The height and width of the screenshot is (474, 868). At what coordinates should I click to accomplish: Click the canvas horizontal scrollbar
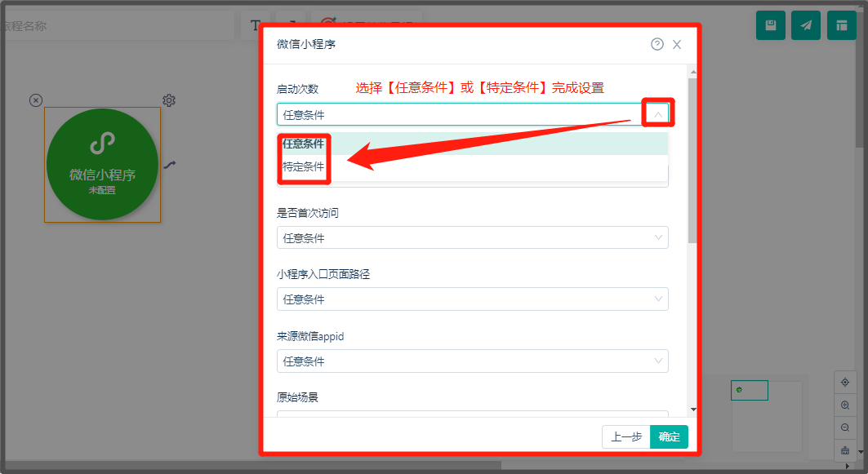252,466
